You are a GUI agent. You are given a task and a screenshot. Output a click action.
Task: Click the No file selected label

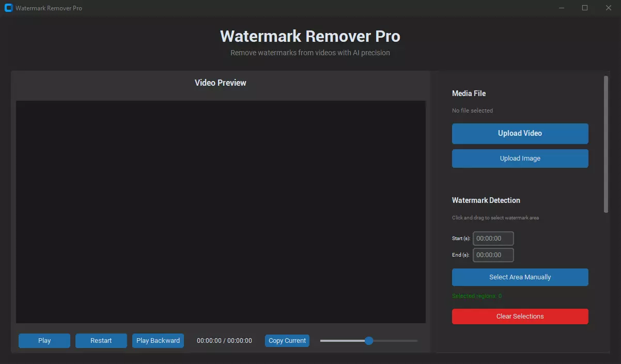(x=472, y=110)
